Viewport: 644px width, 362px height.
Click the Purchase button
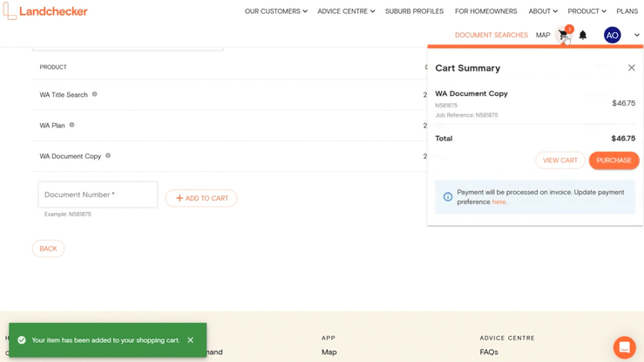pos(614,161)
